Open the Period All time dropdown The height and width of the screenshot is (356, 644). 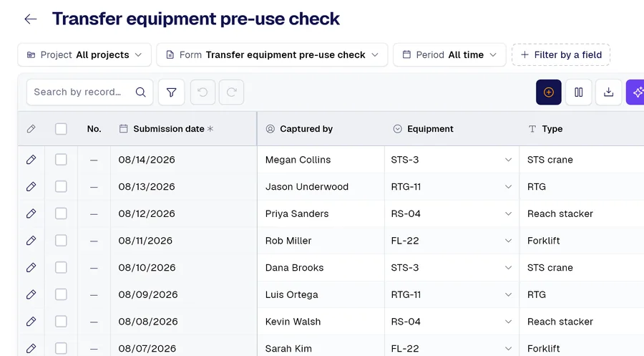click(449, 54)
